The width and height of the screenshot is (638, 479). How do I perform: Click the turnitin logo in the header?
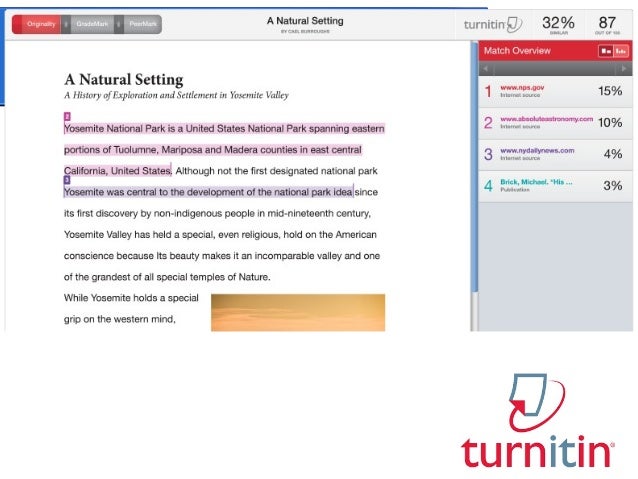(x=493, y=24)
